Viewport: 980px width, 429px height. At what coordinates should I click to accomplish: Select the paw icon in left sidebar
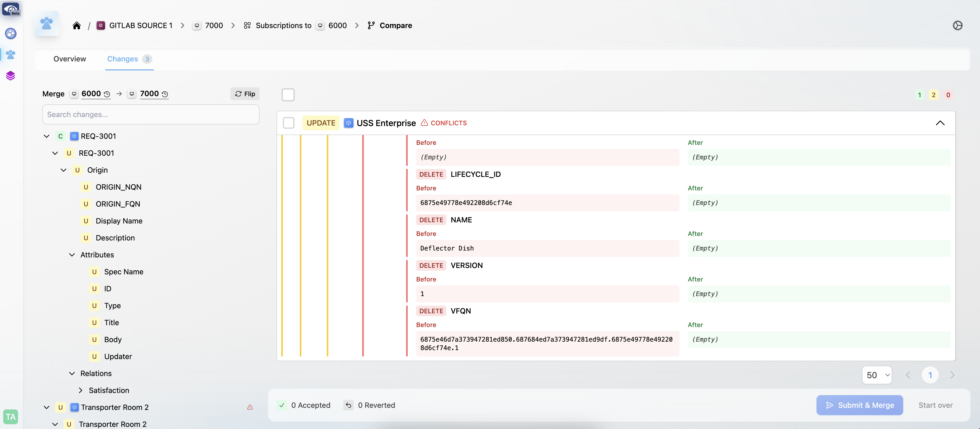coord(11,55)
